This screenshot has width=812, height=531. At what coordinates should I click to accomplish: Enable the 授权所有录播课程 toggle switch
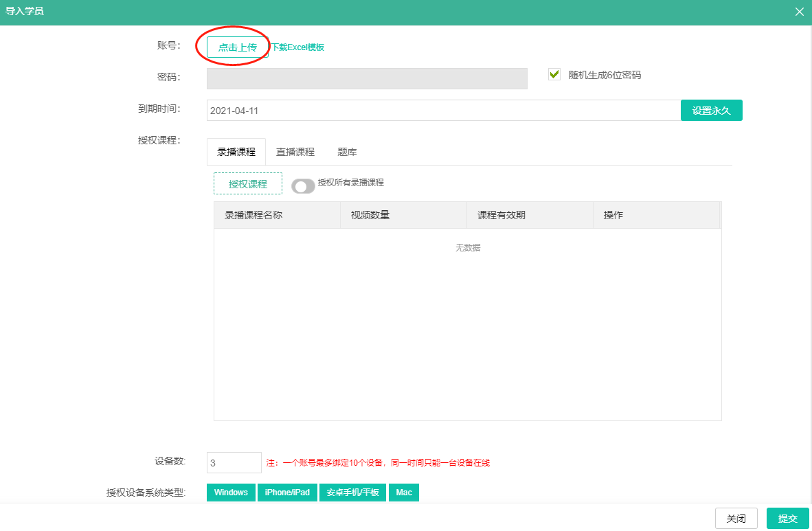click(303, 186)
